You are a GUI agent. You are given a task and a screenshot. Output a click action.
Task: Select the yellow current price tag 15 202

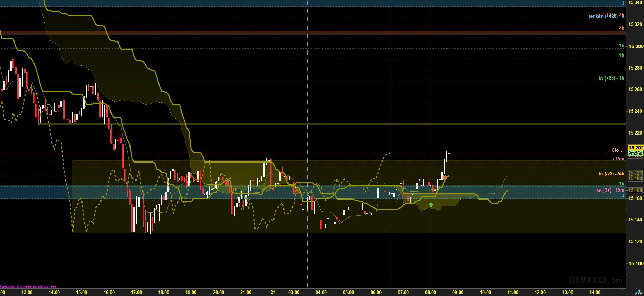(636, 148)
